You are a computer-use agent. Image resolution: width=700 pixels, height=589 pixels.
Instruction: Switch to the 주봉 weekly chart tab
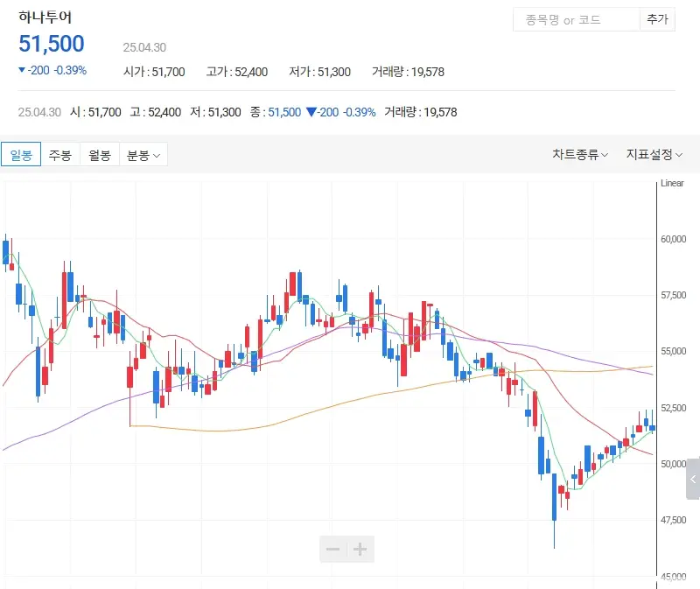60,155
